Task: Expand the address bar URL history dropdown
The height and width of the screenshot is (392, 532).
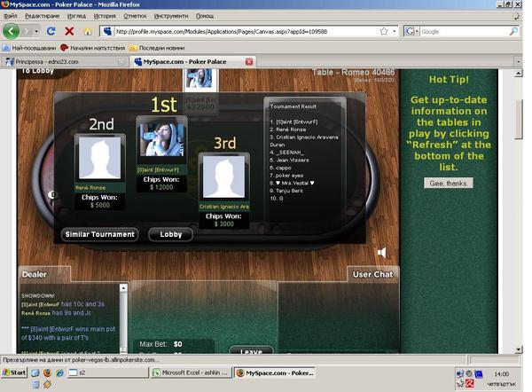Action: point(395,32)
